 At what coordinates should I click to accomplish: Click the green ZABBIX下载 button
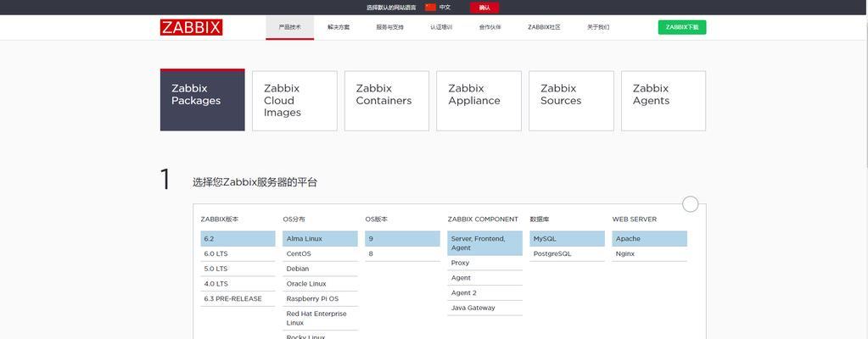pos(682,27)
